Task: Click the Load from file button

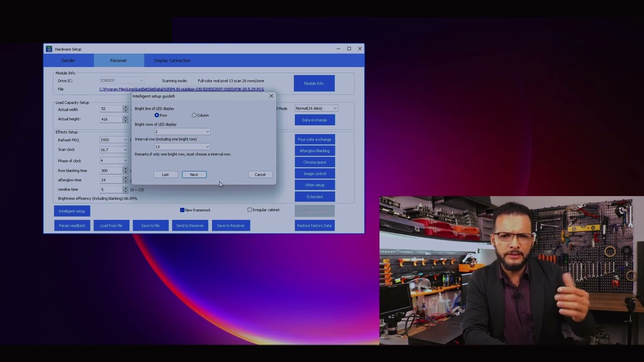Action: (x=111, y=225)
